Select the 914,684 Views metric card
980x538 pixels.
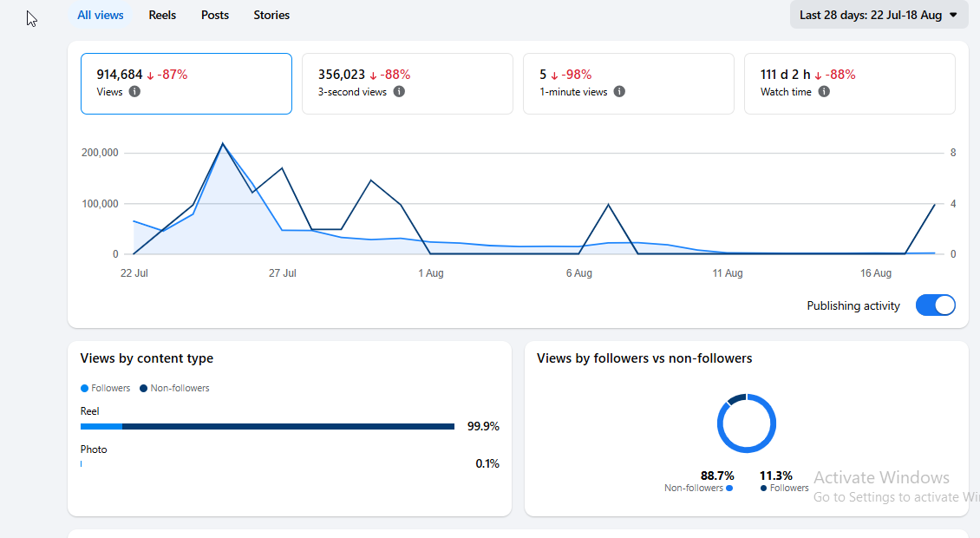point(186,84)
